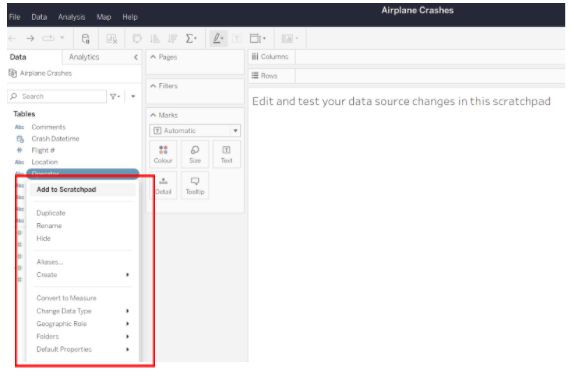573x389 pixels.
Task: Click the Pause Auto Updates icon
Action: [86, 39]
